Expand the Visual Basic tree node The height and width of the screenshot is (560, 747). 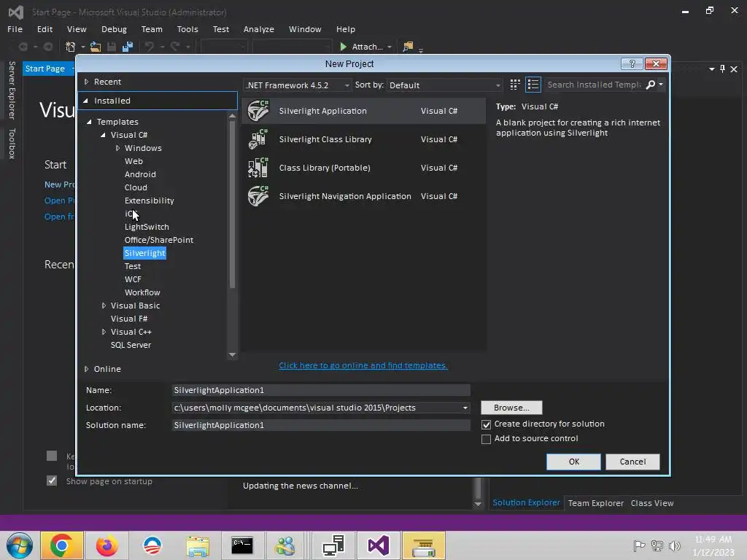[x=104, y=306]
